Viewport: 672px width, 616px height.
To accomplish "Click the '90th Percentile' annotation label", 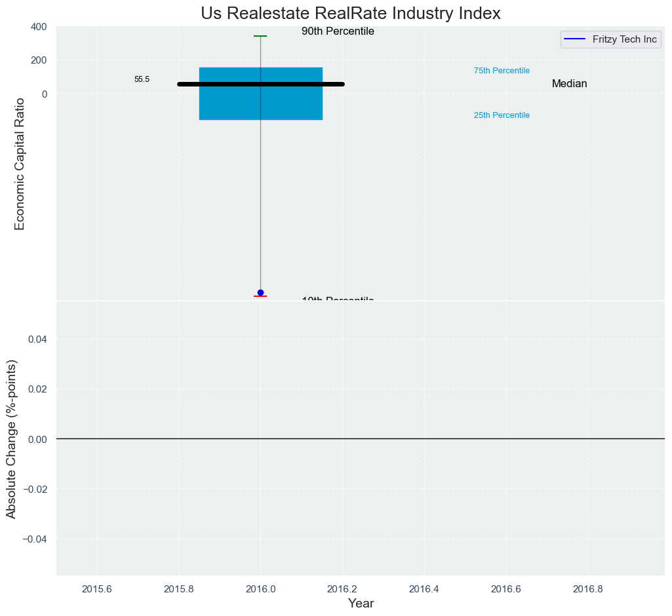I will pos(338,31).
